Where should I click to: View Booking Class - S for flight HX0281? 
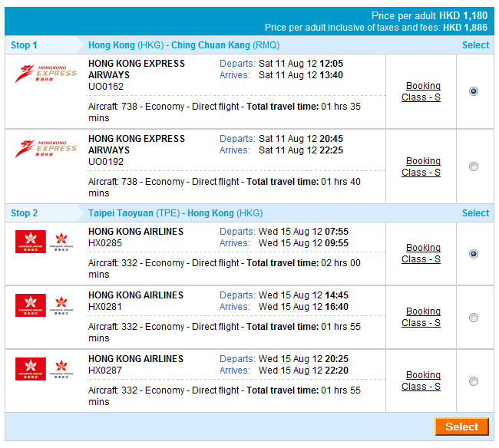coord(421,318)
